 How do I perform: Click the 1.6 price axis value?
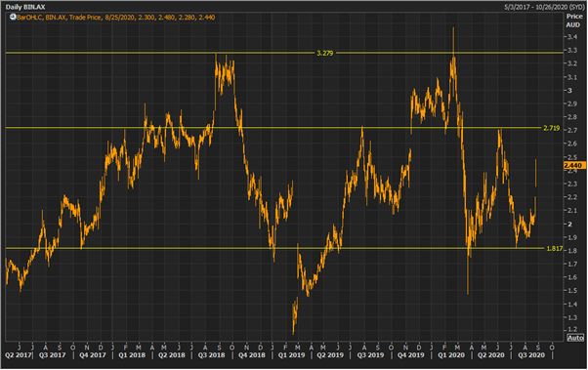coord(572,277)
